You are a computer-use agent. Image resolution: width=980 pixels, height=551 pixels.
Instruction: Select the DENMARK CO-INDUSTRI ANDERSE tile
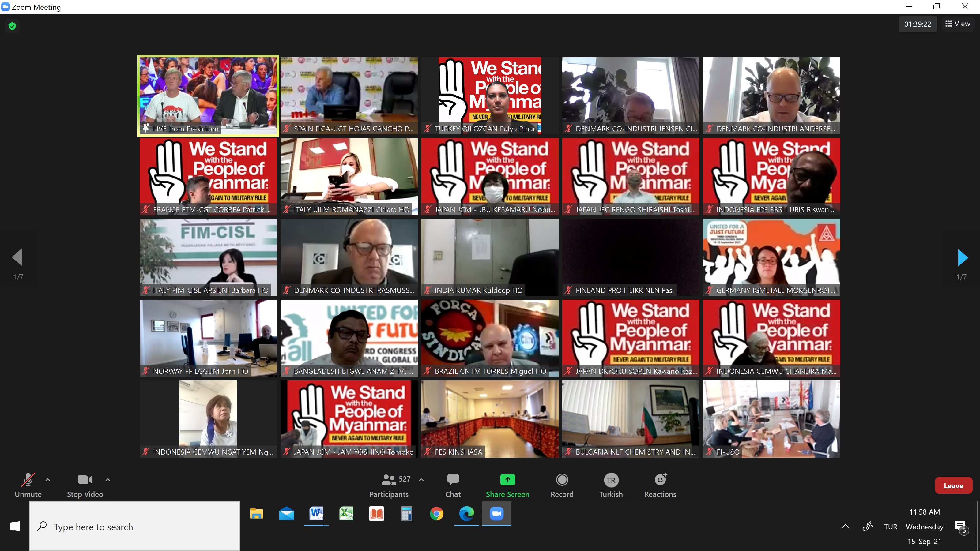point(771,96)
